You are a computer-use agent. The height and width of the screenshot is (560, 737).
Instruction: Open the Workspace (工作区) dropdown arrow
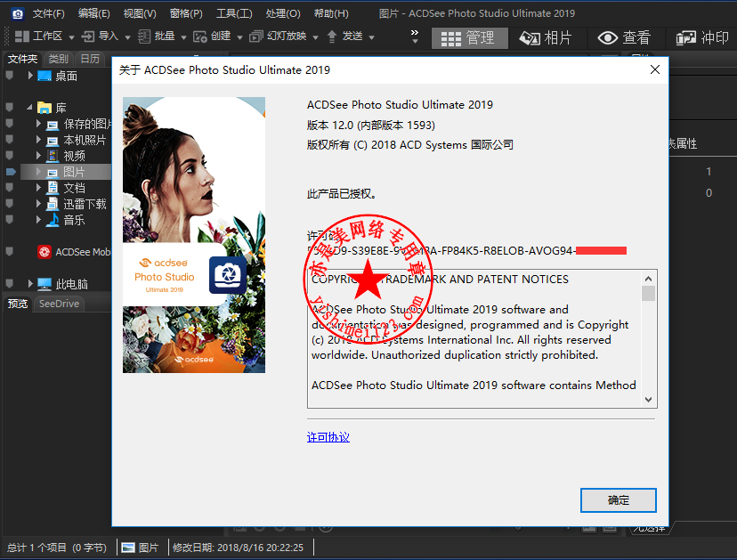coord(71,37)
